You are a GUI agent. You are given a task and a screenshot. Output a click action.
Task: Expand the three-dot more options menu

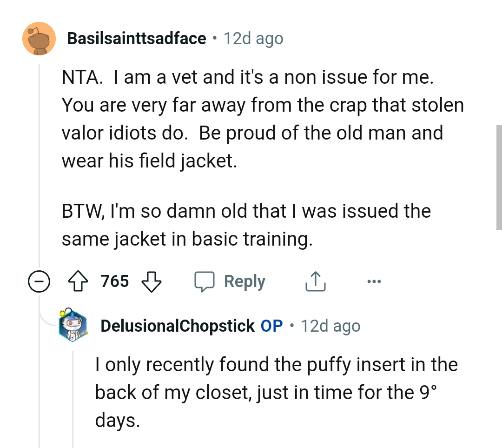(375, 281)
